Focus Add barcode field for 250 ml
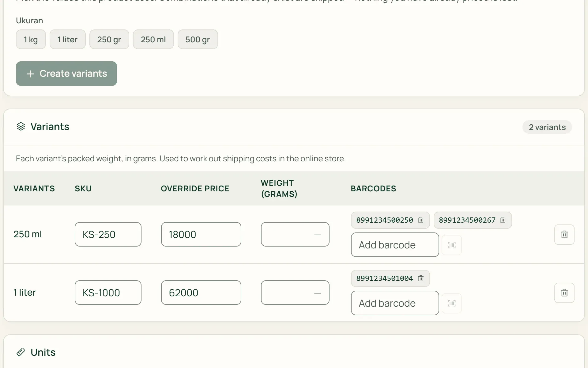588x368 pixels. coord(395,245)
